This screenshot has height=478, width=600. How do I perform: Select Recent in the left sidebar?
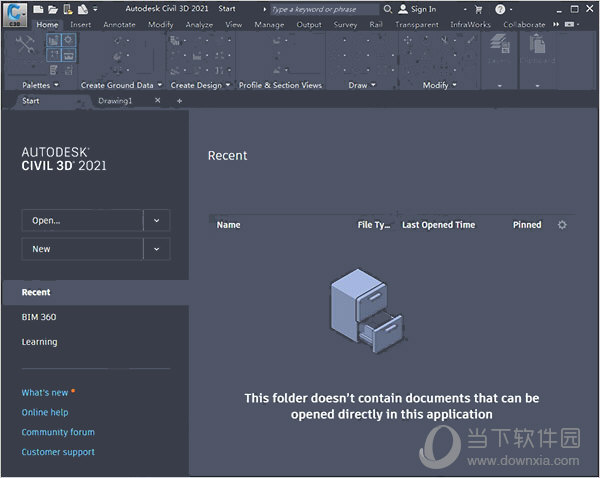[95, 292]
